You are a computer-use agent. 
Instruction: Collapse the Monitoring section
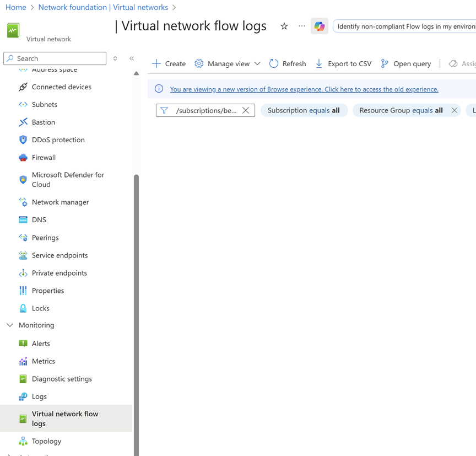[10, 325]
